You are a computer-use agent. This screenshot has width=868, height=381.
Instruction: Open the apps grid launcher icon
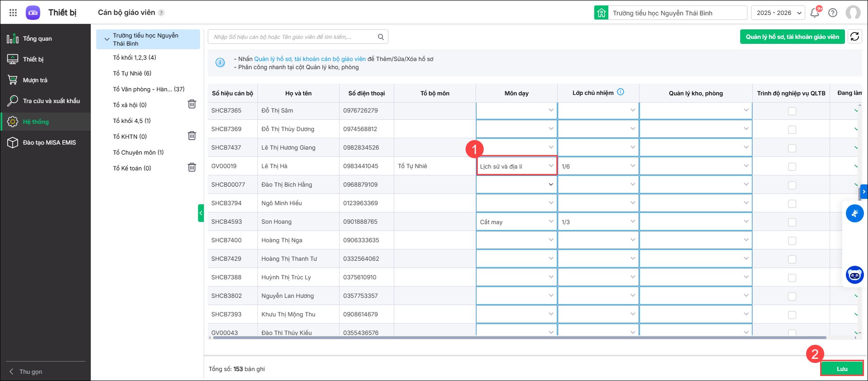(13, 13)
